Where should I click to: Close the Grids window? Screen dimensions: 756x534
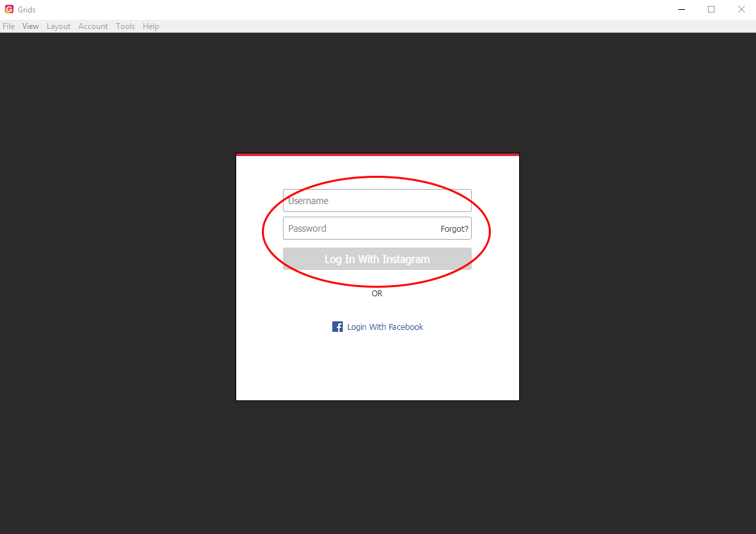coord(741,9)
